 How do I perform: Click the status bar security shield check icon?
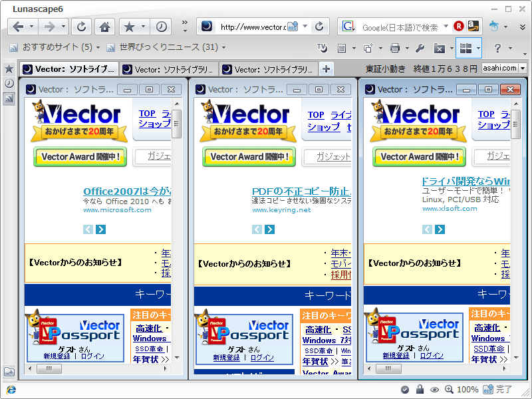pyautogui.click(x=405, y=390)
